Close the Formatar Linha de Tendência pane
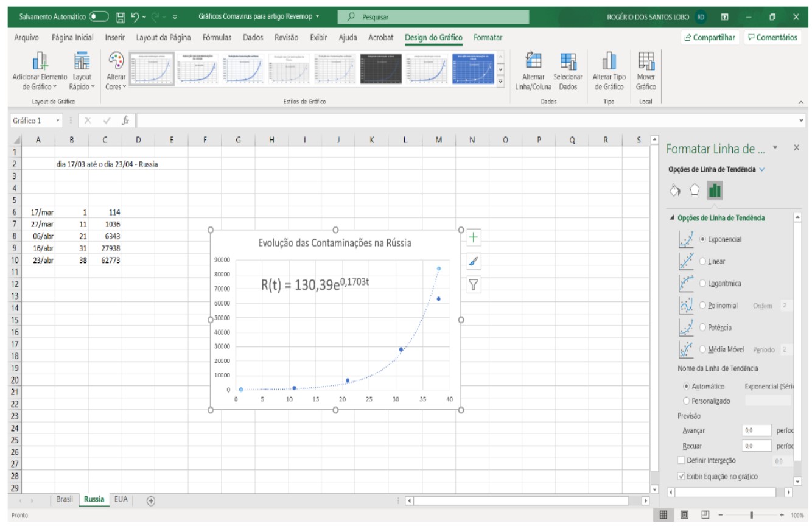This screenshot has height=526, width=812. pyautogui.click(x=797, y=148)
